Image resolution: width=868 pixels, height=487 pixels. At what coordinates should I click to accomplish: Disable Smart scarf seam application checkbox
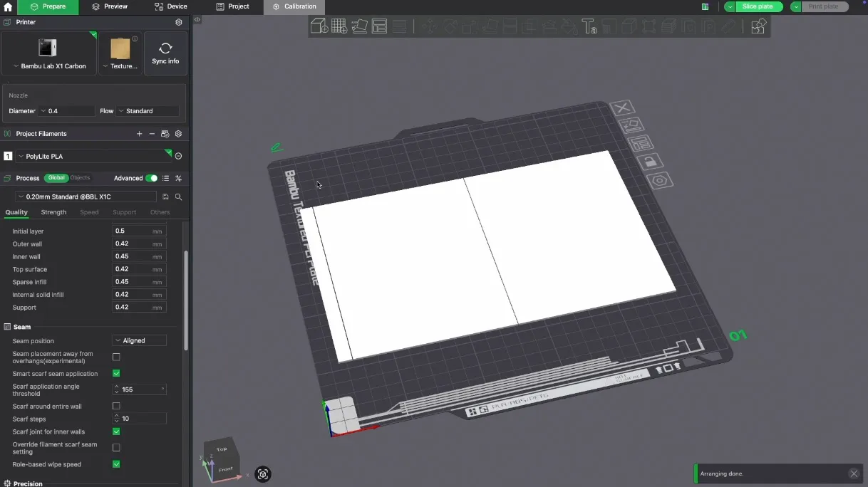pyautogui.click(x=116, y=373)
